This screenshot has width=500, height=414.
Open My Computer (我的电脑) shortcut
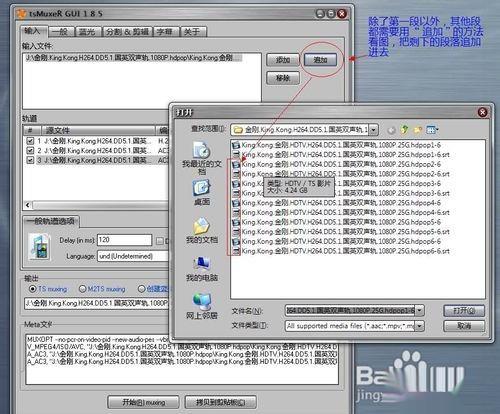tap(202, 269)
